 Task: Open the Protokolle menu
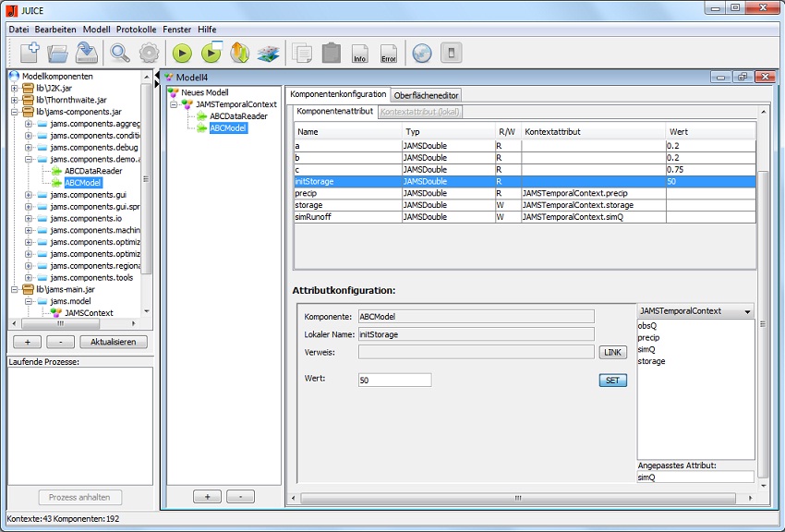(x=138, y=30)
